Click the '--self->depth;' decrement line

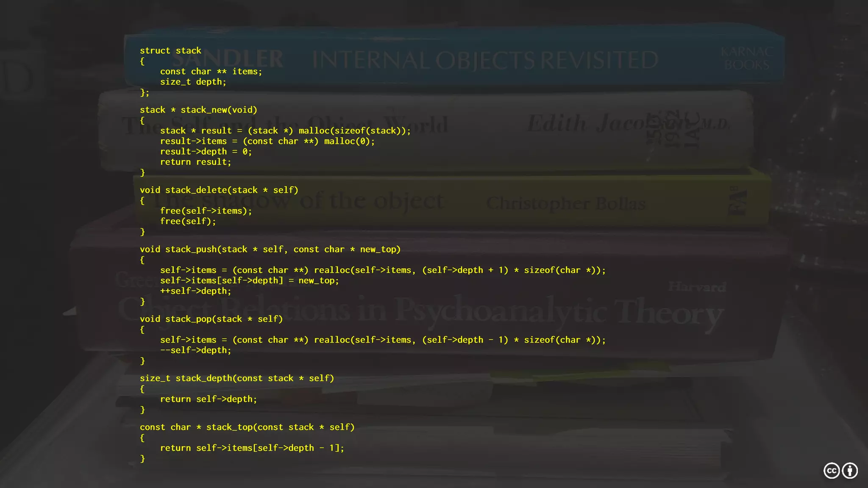(x=195, y=350)
